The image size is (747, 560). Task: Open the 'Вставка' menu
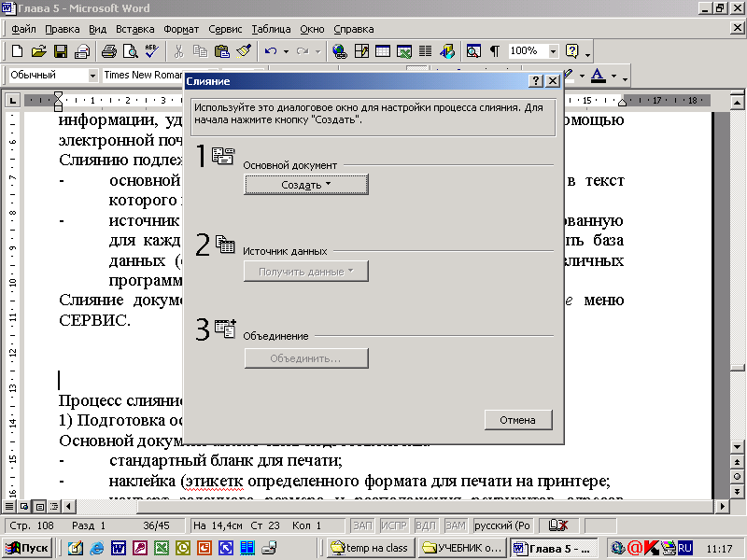(x=135, y=29)
